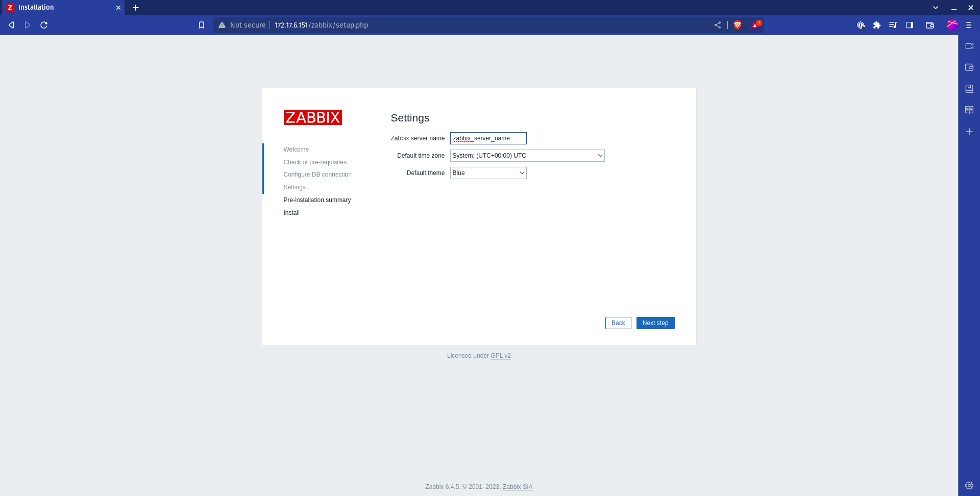The image size is (980, 496).
Task: Click the Settings page heading
Action: (410, 118)
